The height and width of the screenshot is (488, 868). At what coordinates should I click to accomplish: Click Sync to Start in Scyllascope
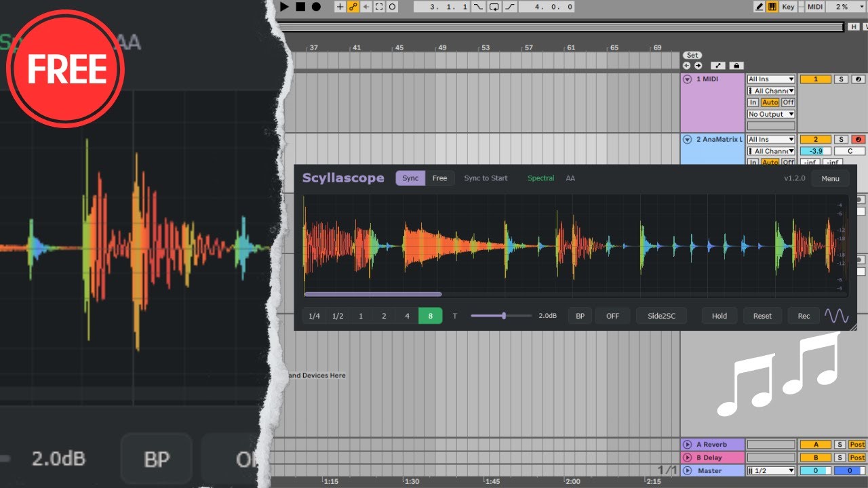point(486,178)
